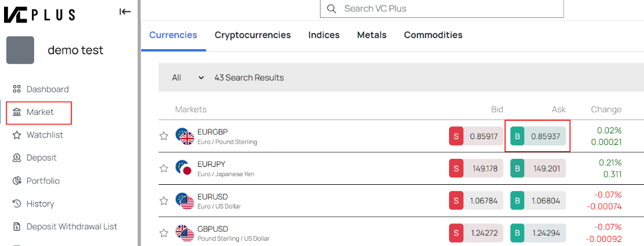Image resolution: width=644 pixels, height=246 pixels.
Task: Toggle favorite star for EURUSD
Action: pyautogui.click(x=164, y=201)
